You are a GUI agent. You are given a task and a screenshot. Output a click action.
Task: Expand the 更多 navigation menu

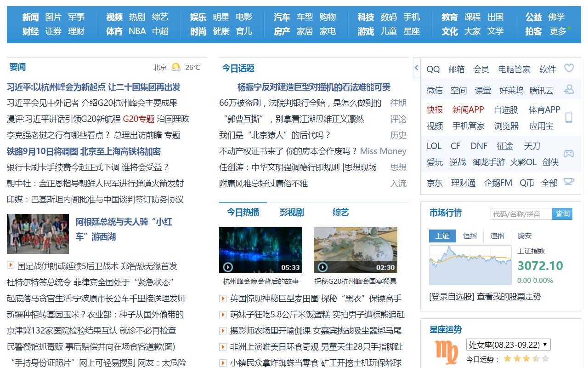[x=558, y=31]
